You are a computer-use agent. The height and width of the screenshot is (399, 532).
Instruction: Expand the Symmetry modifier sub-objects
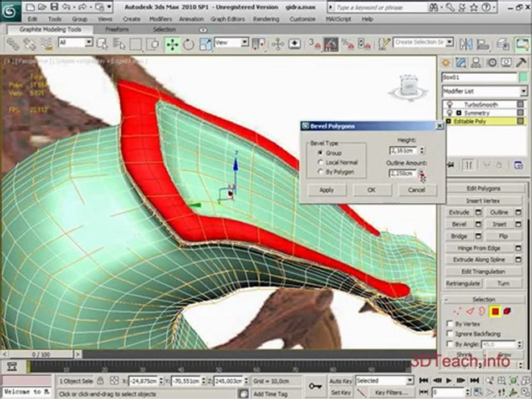pyautogui.click(x=459, y=113)
